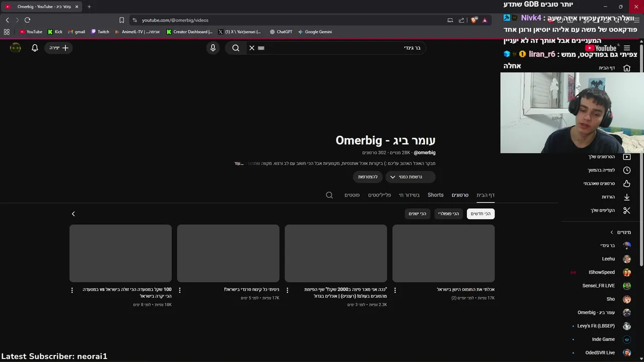
Task: Click the Create (יצירה) button
Action: 59,48
